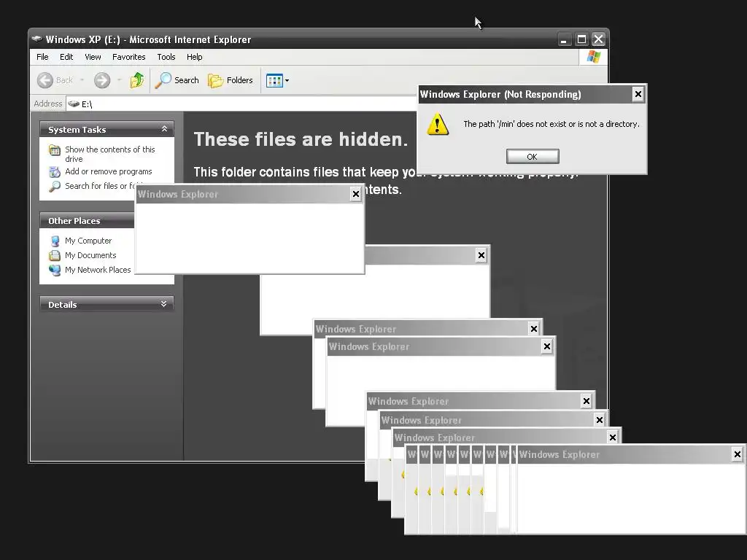Viewport: 747px width, 560px height.
Task: Open the Help menu
Action: pos(194,57)
